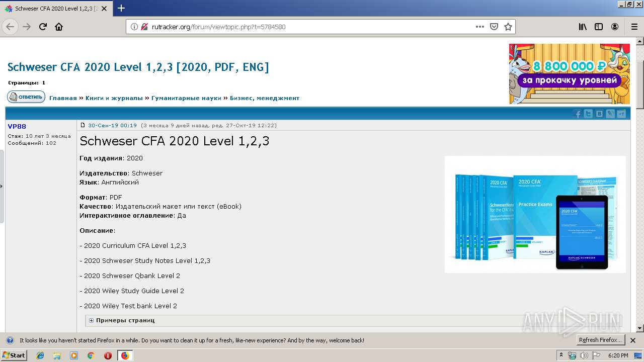Reload the current page
This screenshot has width=644, height=362.
point(43,27)
